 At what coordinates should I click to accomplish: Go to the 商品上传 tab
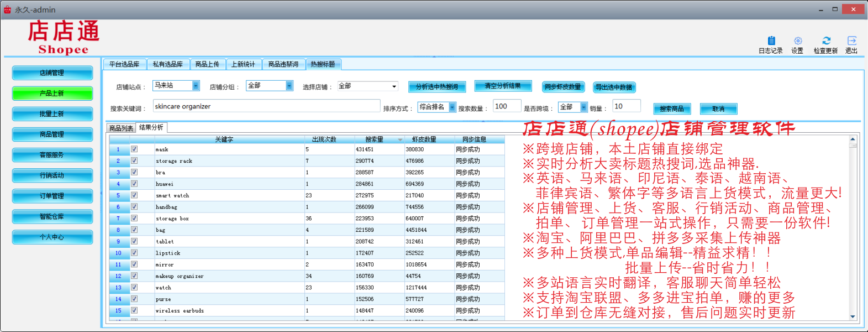coord(207,65)
